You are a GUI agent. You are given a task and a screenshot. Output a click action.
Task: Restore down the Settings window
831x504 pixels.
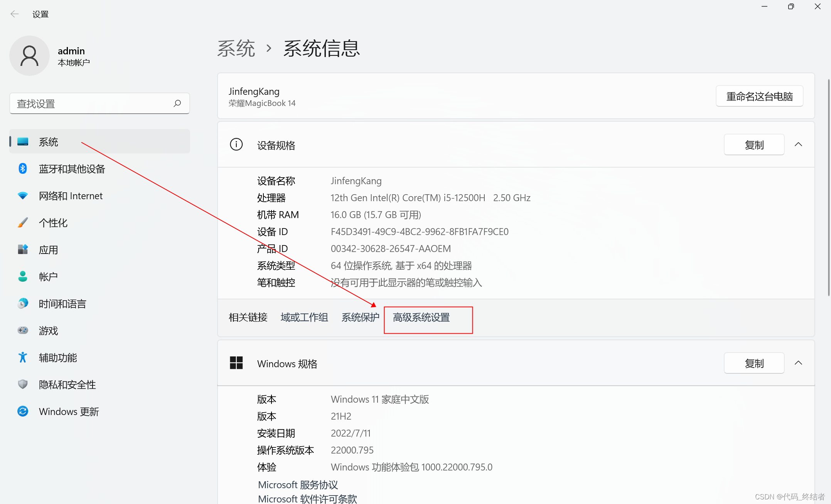(x=791, y=7)
